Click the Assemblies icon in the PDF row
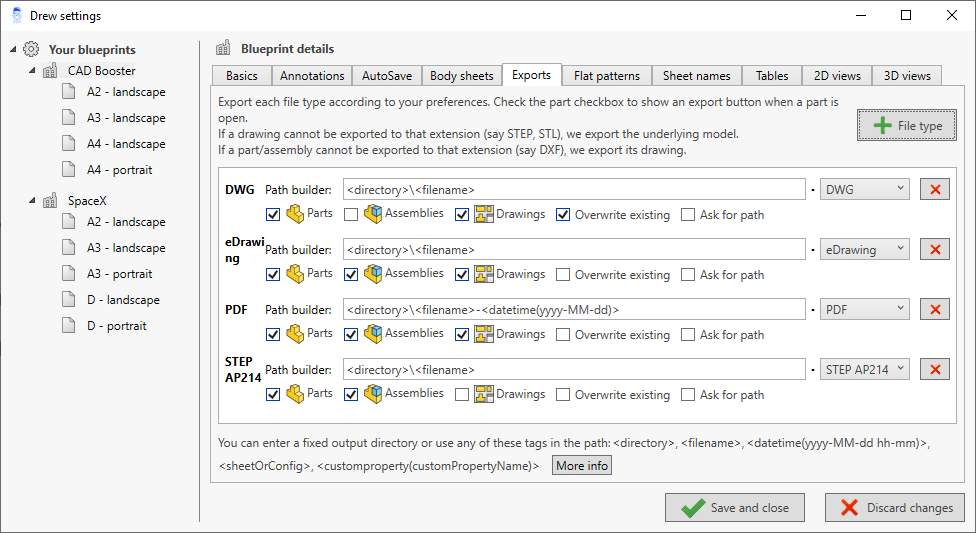The width and height of the screenshot is (976, 533). tap(373, 334)
